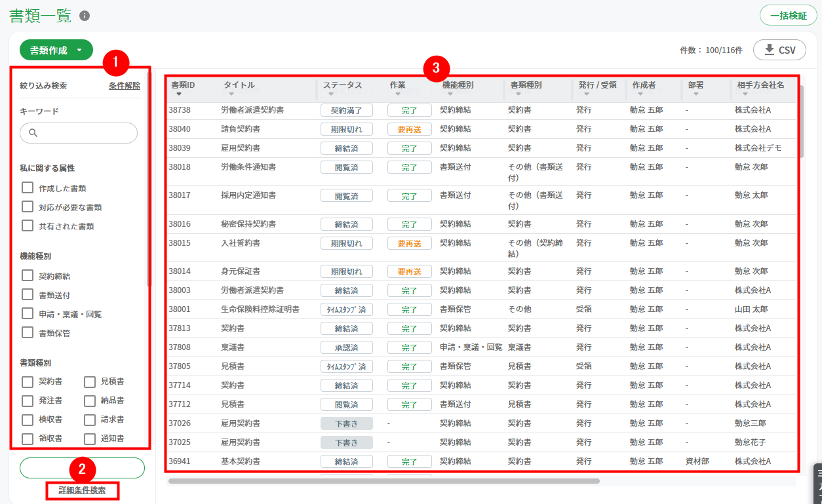Click the info icon beside 書類一覧
This screenshot has width=822, height=504.
[x=85, y=16]
